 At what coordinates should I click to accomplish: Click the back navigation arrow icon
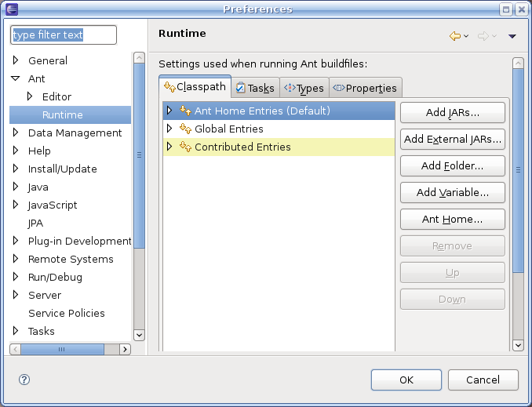point(455,36)
